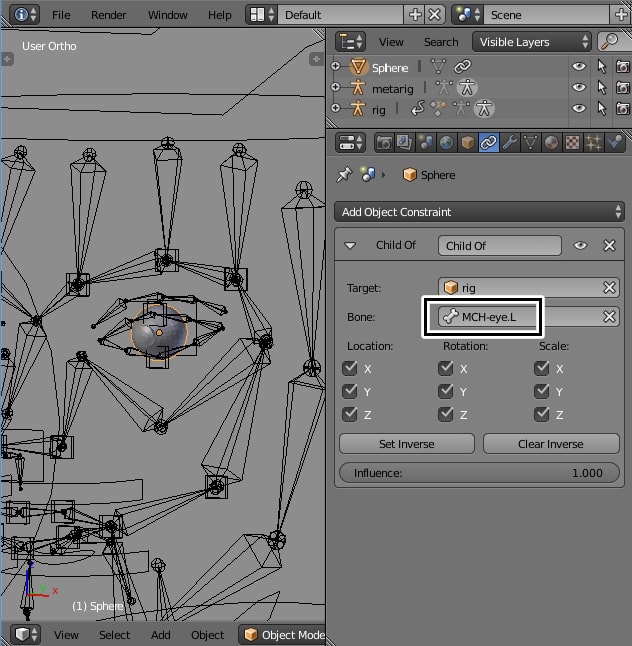Uncheck Rotation Y checkbox
This screenshot has height=646, width=632.
[x=446, y=391]
